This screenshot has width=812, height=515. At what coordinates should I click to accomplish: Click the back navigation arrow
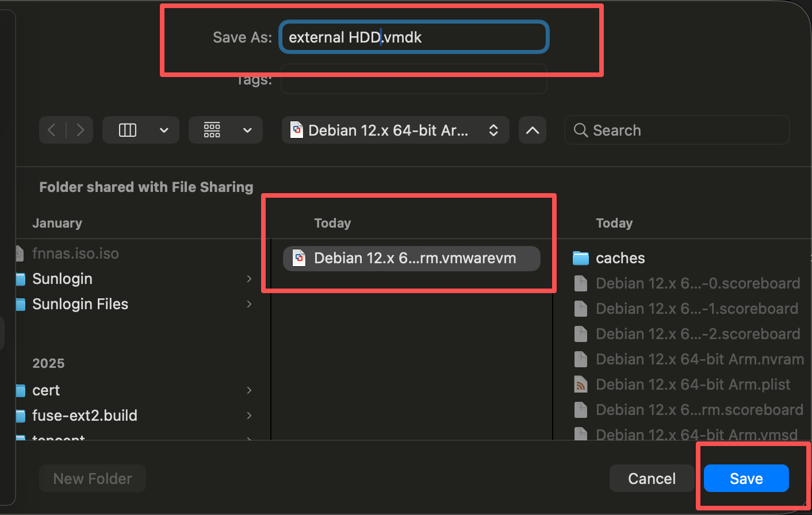click(x=52, y=130)
